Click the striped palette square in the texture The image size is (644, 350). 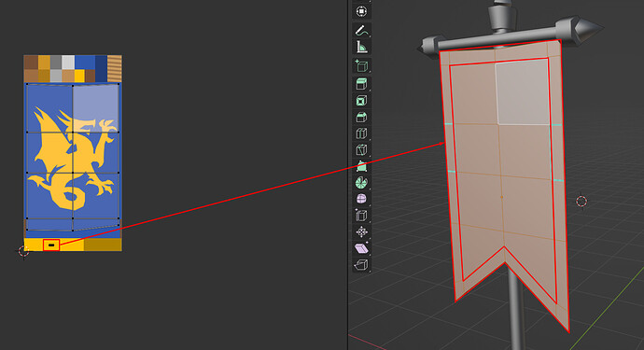pos(115,69)
